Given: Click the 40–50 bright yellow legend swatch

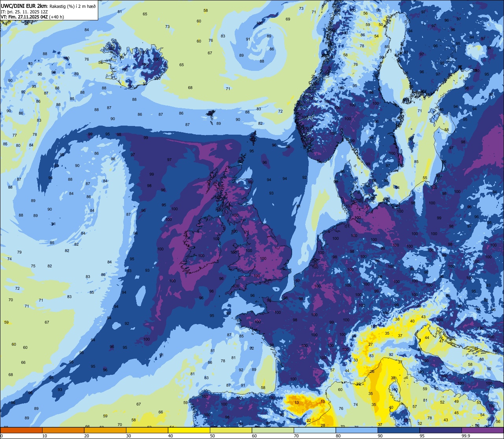Looking at the screenshot, I should 189,430.
